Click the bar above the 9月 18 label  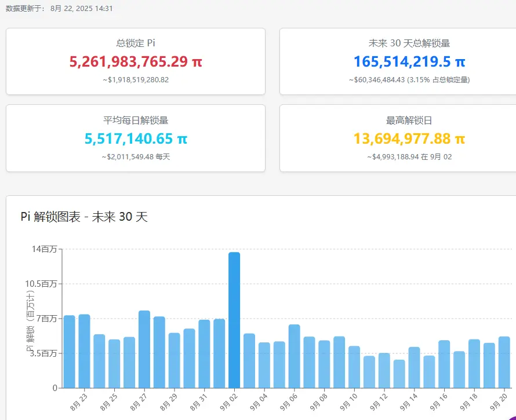474,364
